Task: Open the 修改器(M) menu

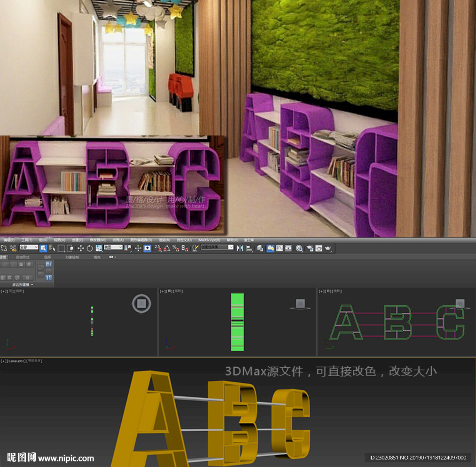Action: click(x=98, y=240)
